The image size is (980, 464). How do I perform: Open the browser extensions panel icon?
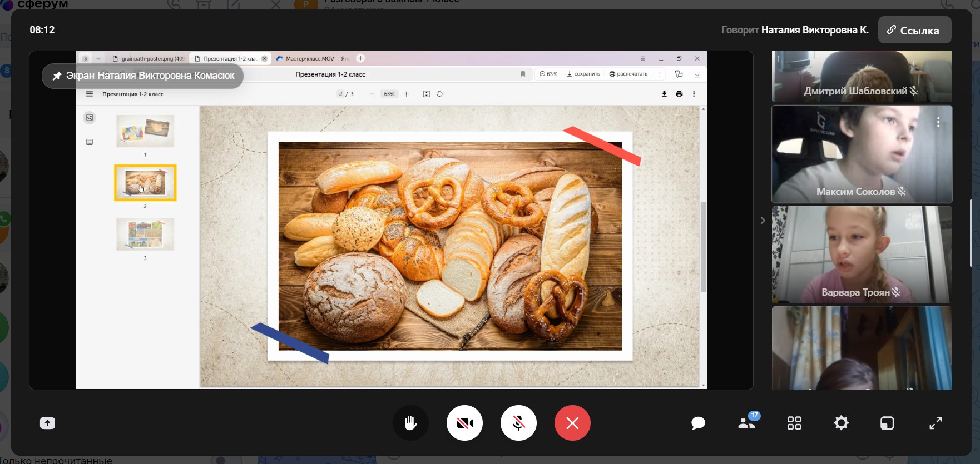point(679,74)
